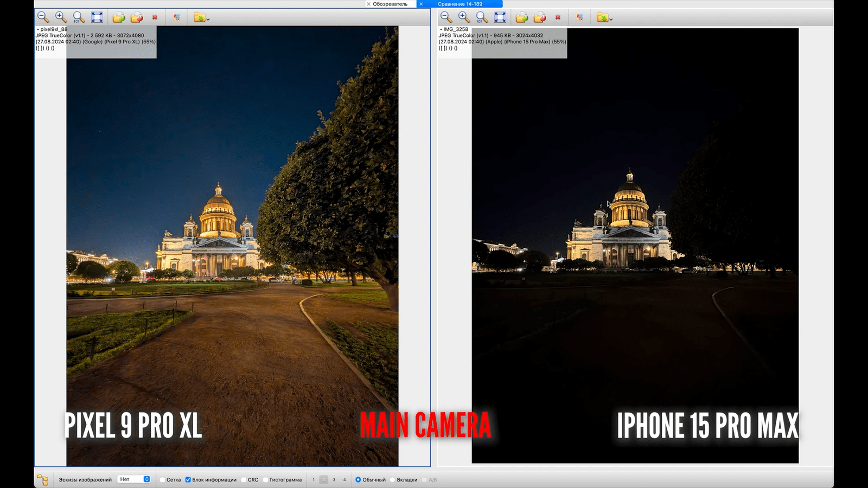Viewport: 868px width, 488px height.
Task: Zoom out the left Pixel image pane
Action: [x=43, y=17]
